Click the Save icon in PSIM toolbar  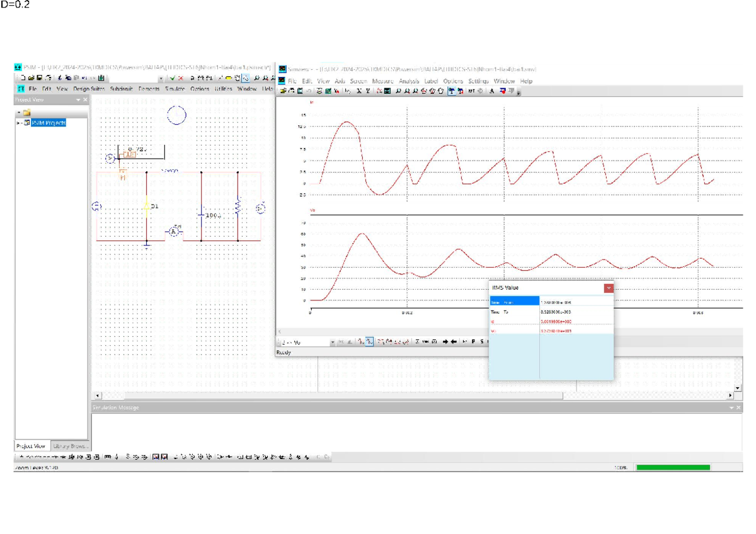click(x=40, y=78)
